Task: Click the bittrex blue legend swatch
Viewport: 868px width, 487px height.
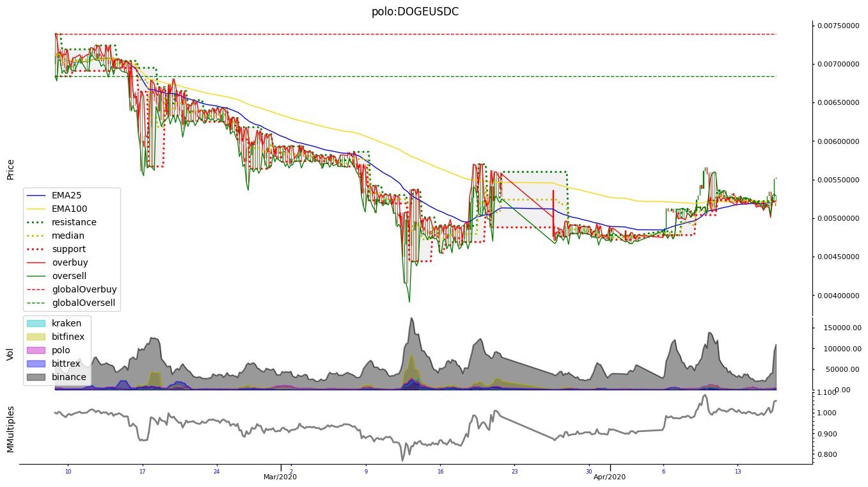Action: [x=36, y=363]
